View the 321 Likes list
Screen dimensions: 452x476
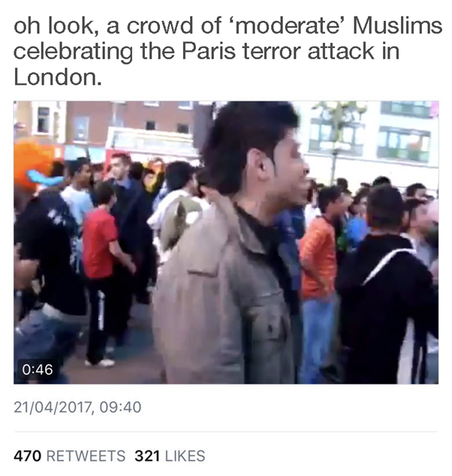click(170, 456)
